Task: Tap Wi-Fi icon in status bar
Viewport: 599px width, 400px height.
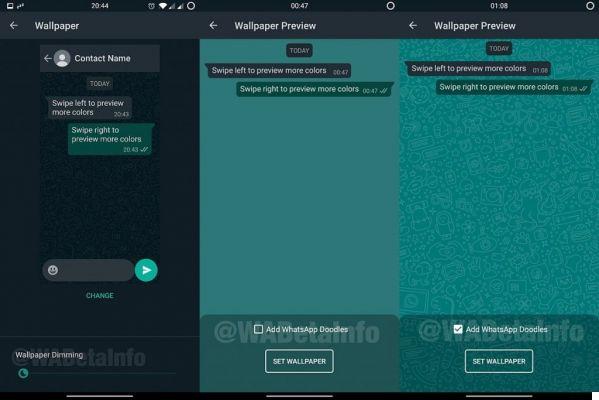Action: (163, 6)
